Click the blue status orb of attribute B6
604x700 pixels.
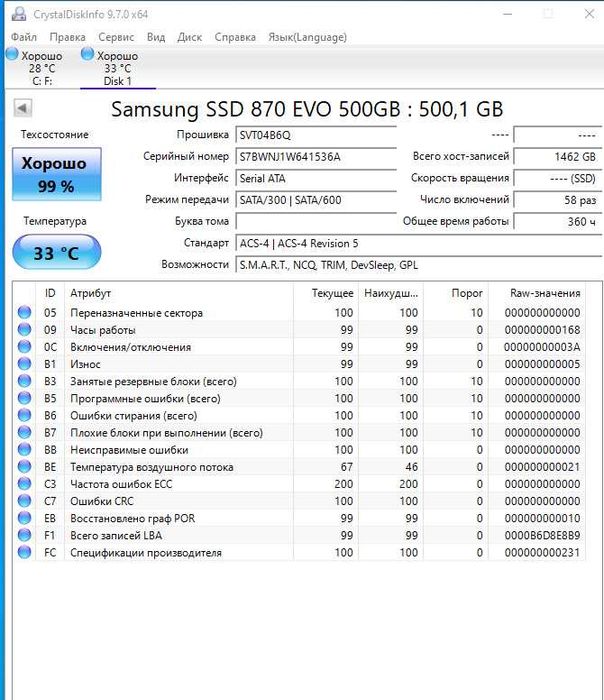tap(24, 415)
